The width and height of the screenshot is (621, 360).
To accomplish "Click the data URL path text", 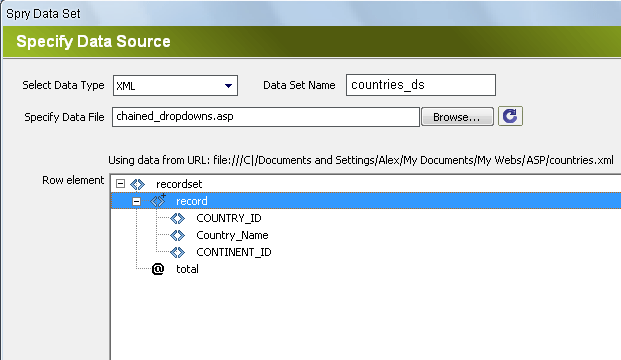I will point(413,160).
